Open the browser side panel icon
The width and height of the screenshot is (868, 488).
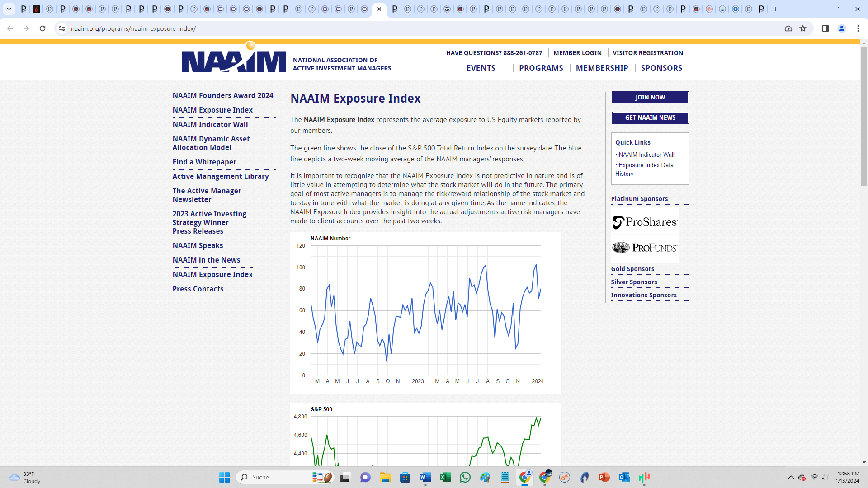coord(825,28)
